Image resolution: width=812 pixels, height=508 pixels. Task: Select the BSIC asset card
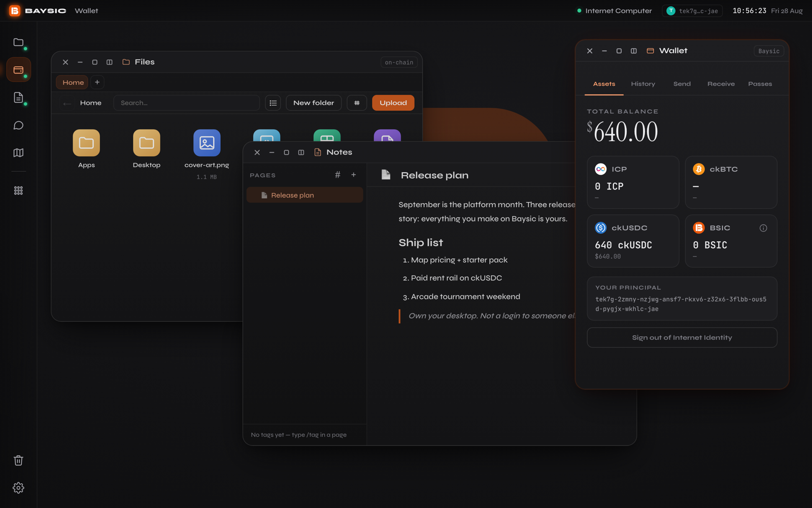point(731,241)
